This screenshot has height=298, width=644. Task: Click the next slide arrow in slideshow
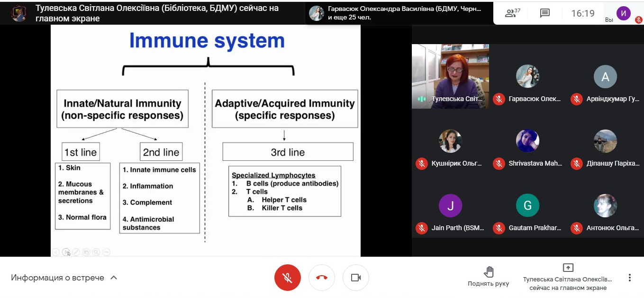(66, 252)
